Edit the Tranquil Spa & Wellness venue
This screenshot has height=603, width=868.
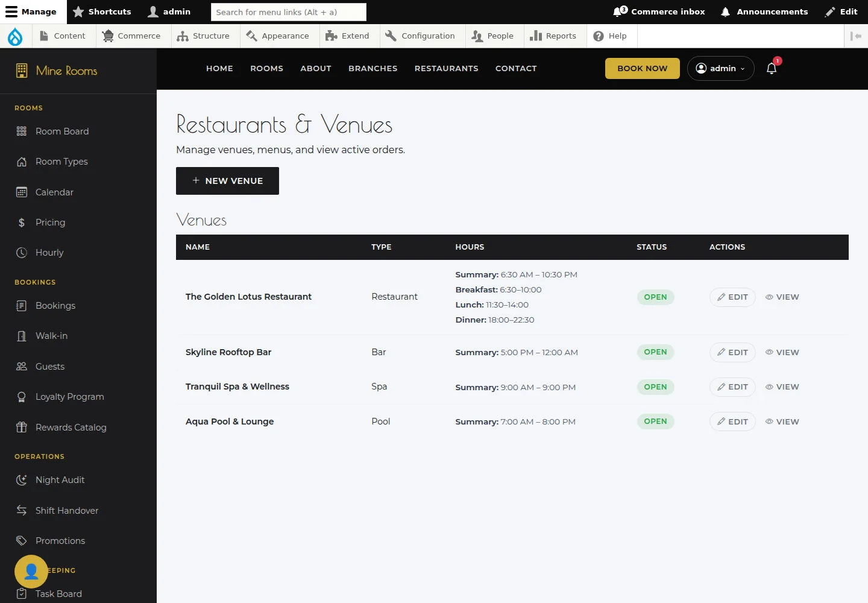click(x=732, y=387)
